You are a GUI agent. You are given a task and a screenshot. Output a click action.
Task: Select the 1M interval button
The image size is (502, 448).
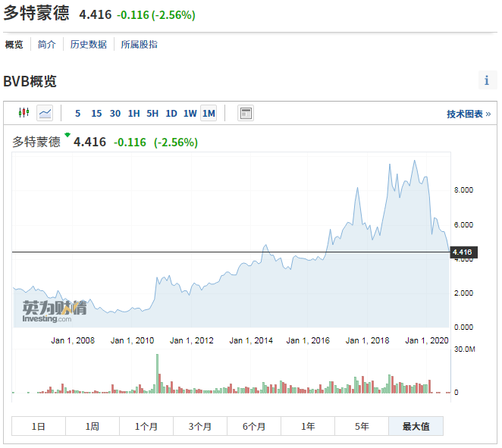pyautogui.click(x=209, y=114)
